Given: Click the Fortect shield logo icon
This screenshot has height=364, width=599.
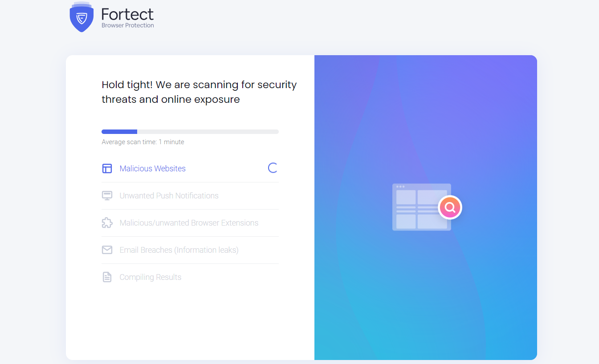Looking at the screenshot, I should pyautogui.click(x=81, y=17).
